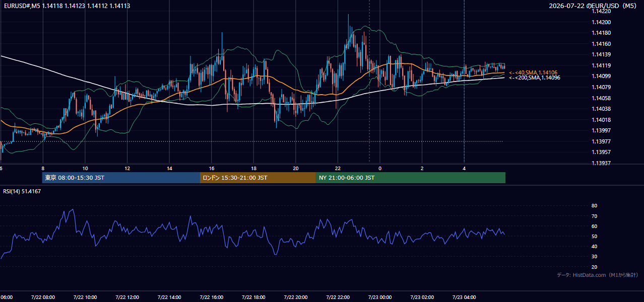Click the 7/22 08:00 time axis label

click(x=43, y=297)
